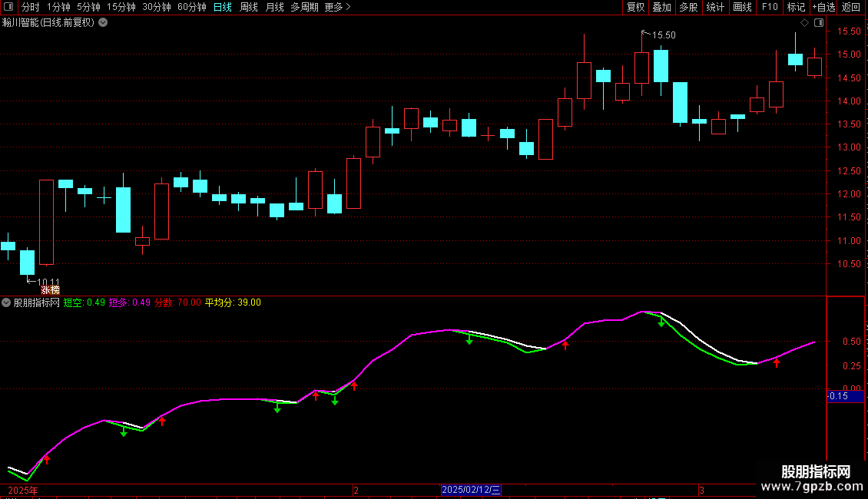This screenshot has height=499, width=868.
Task: Switch to 月线 monthly chart
Action: [274, 7]
